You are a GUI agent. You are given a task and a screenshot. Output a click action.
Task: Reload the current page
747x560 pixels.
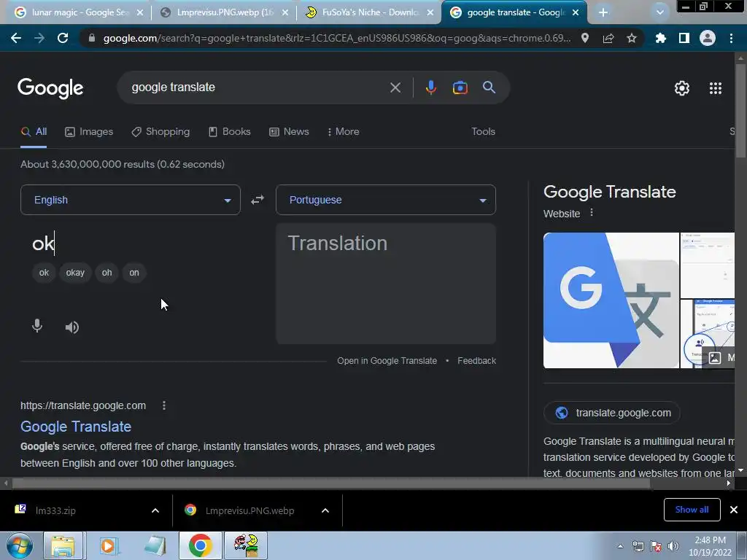[63, 38]
